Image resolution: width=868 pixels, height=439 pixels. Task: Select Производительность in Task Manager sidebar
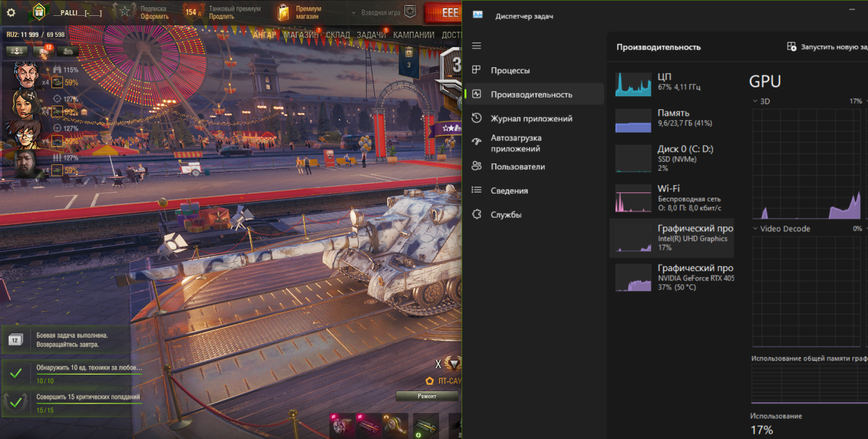[x=535, y=94]
